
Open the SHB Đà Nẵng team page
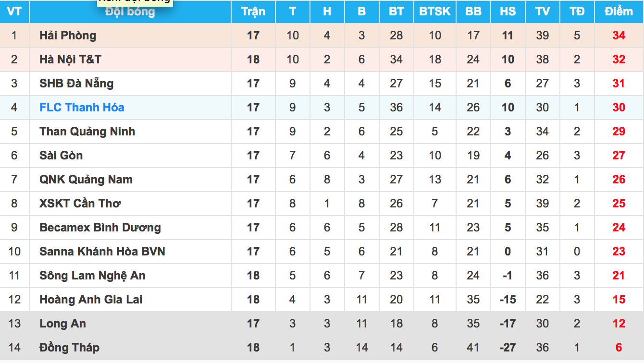click(76, 84)
